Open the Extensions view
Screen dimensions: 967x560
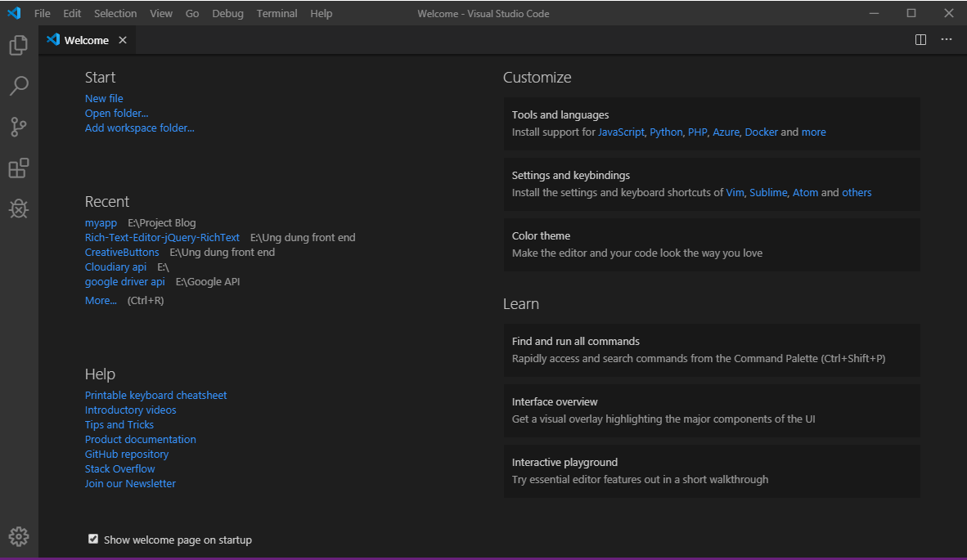click(19, 168)
